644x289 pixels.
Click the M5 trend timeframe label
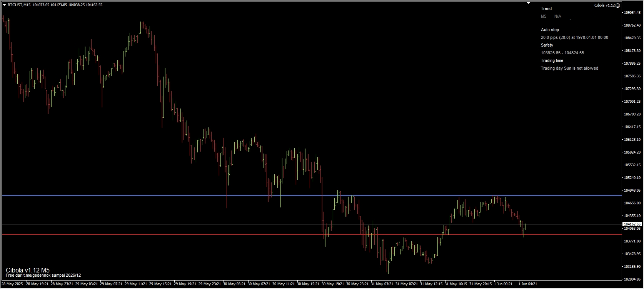click(543, 16)
